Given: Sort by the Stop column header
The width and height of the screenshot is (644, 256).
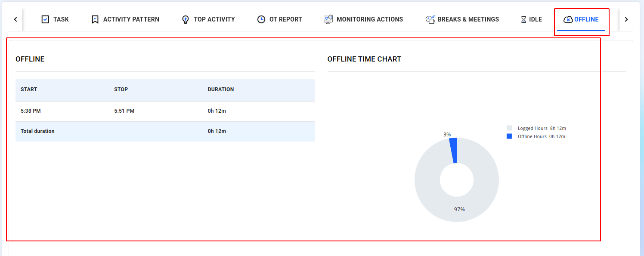Looking at the screenshot, I should coord(121,89).
